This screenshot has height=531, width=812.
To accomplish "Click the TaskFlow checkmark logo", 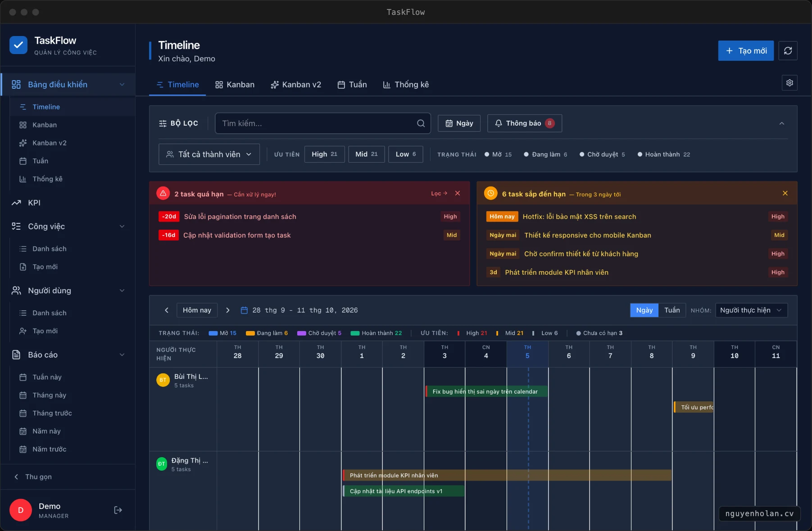I will pyautogui.click(x=18, y=45).
